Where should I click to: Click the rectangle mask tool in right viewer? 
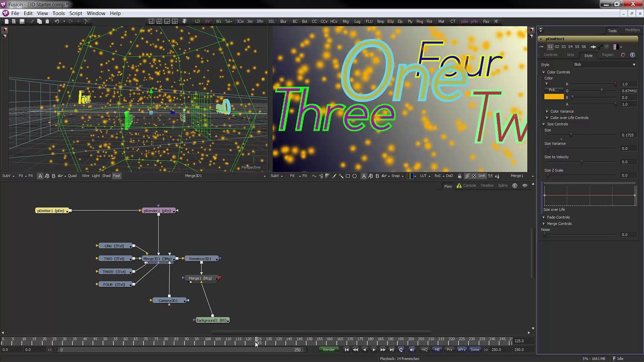point(348,176)
